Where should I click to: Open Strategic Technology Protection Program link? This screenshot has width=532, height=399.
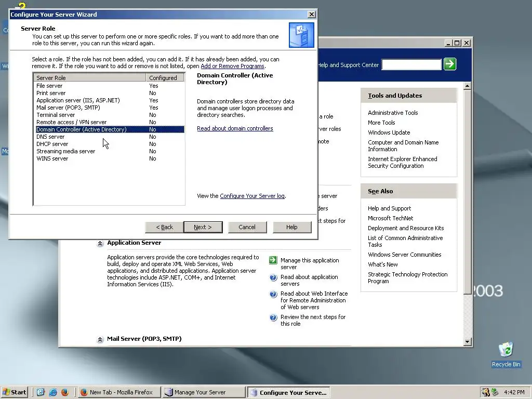point(407,277)
